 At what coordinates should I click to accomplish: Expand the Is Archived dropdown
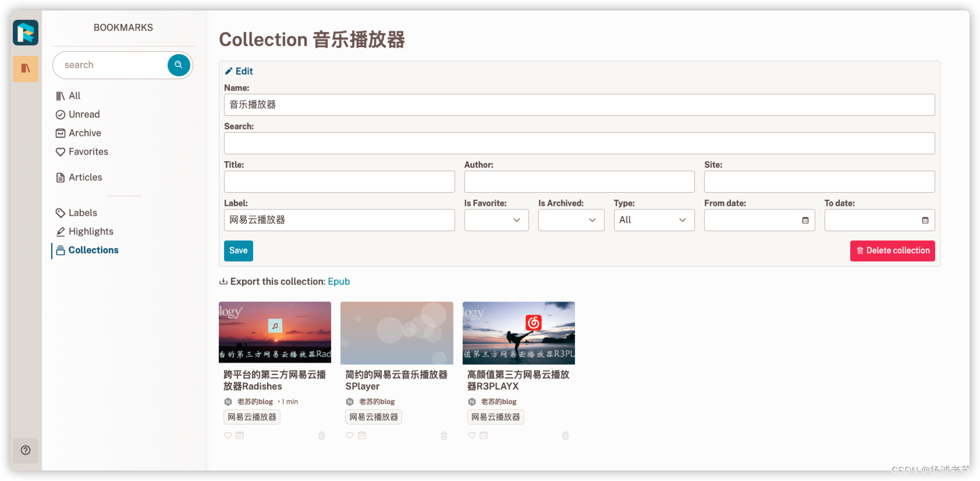pyautogui.click(x=571, y=220)
